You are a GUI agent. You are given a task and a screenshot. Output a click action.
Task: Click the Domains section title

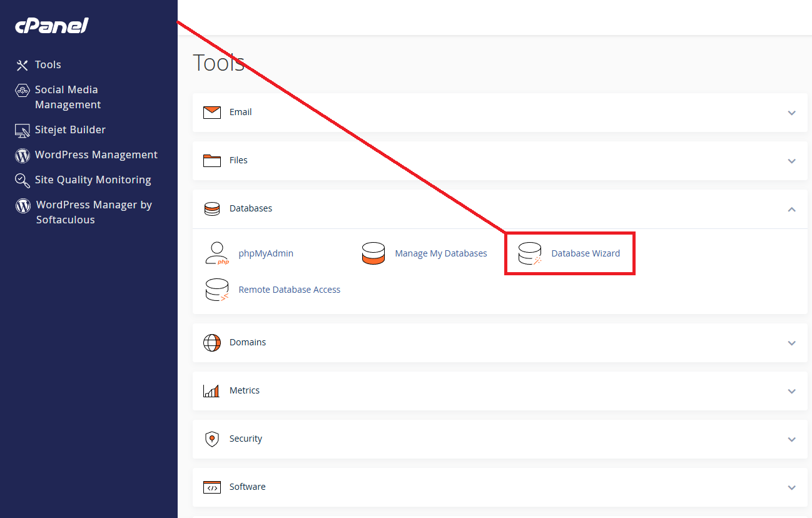248,343
